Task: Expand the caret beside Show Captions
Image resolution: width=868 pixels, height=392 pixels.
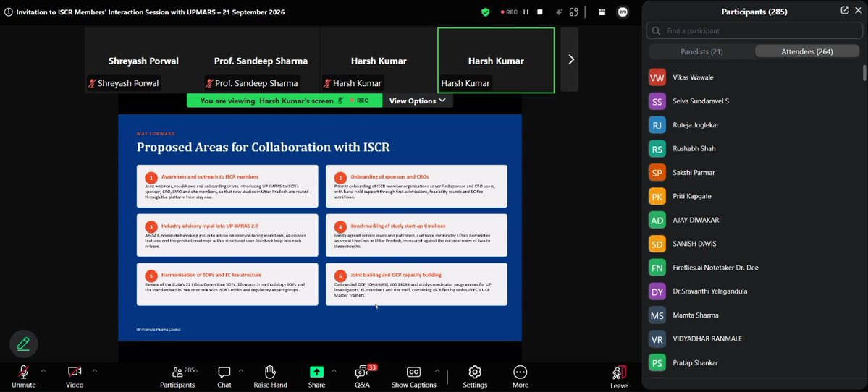Action: [437, 371]
